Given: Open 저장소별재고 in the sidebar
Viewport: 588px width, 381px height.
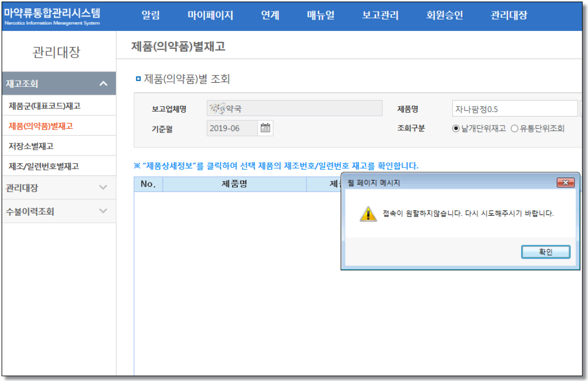Looking at the screenshot, I should click(x=31, y=146).
